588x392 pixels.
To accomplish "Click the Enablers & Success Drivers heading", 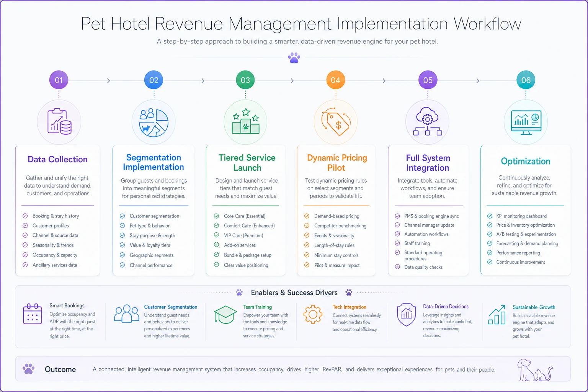I will pyautogui.click(x=294, y=293).
